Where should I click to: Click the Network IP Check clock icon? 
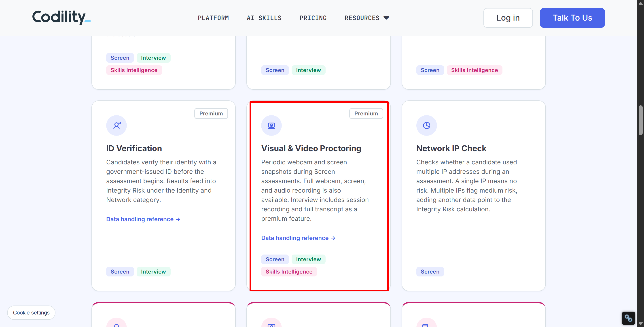(x=426, y=125)
